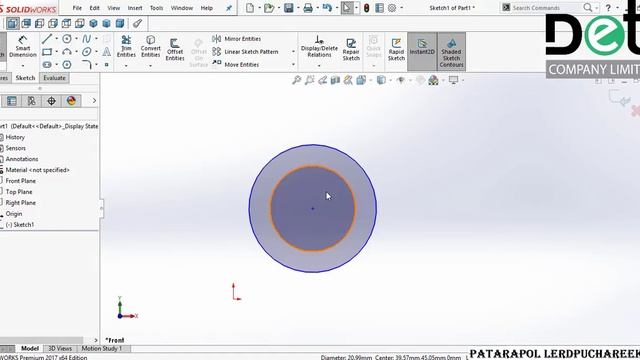Click the Print icon

click(308, 8)
